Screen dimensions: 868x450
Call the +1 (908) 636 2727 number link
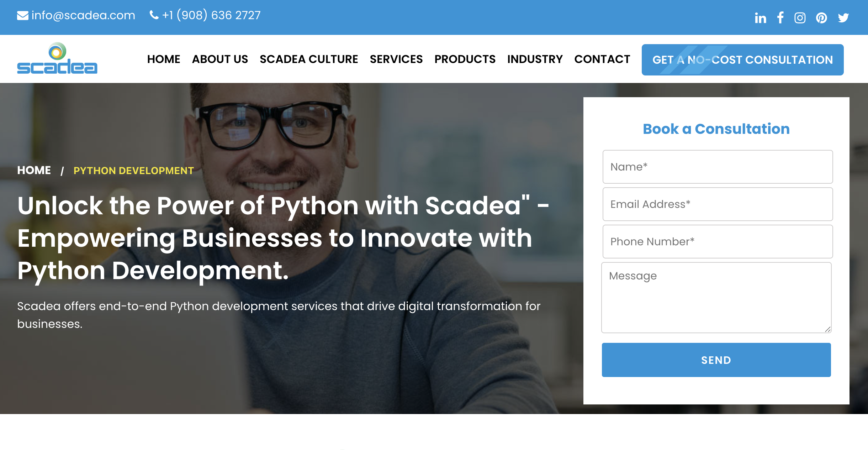point(211,15)
